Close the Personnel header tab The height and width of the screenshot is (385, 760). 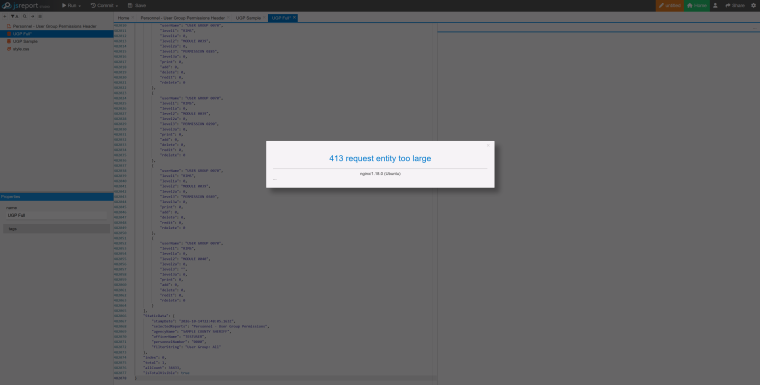(x=228, y=17)
